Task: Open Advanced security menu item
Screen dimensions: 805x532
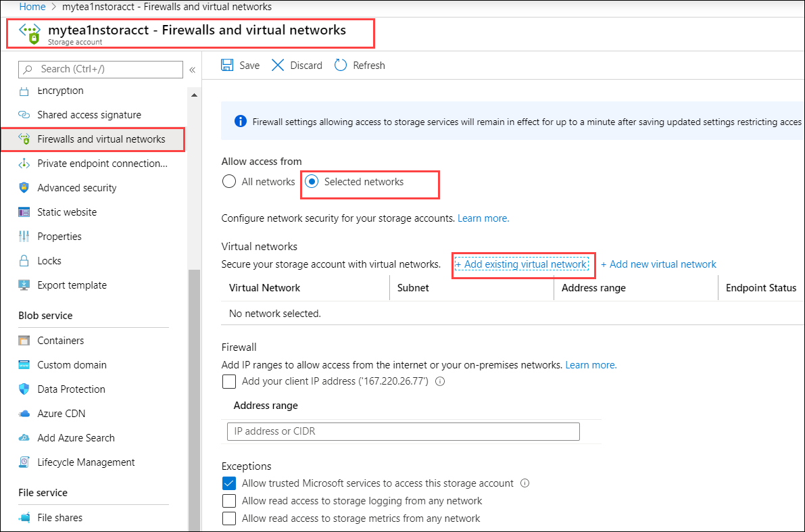Action: pyautogui.click(x=77, y=188)
